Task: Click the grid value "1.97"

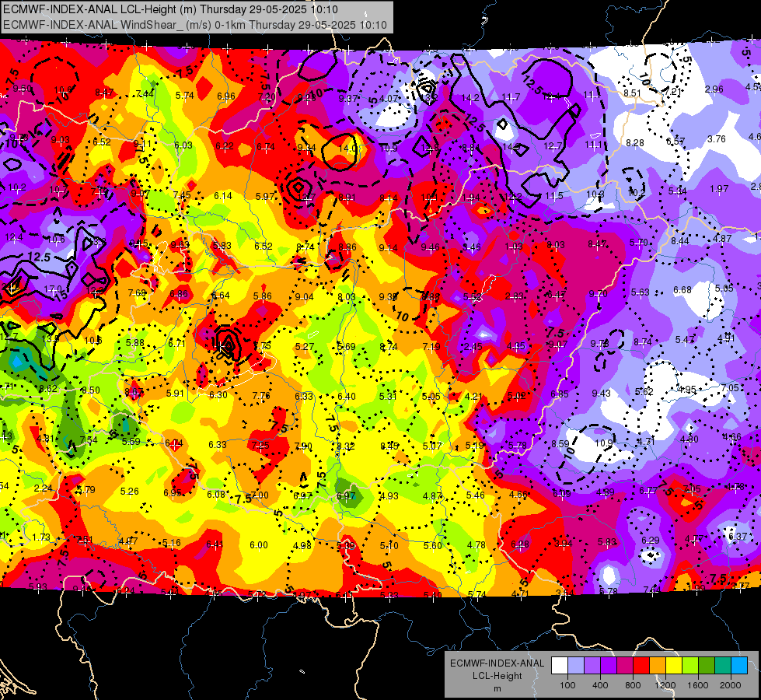Action: click(719, 188)
